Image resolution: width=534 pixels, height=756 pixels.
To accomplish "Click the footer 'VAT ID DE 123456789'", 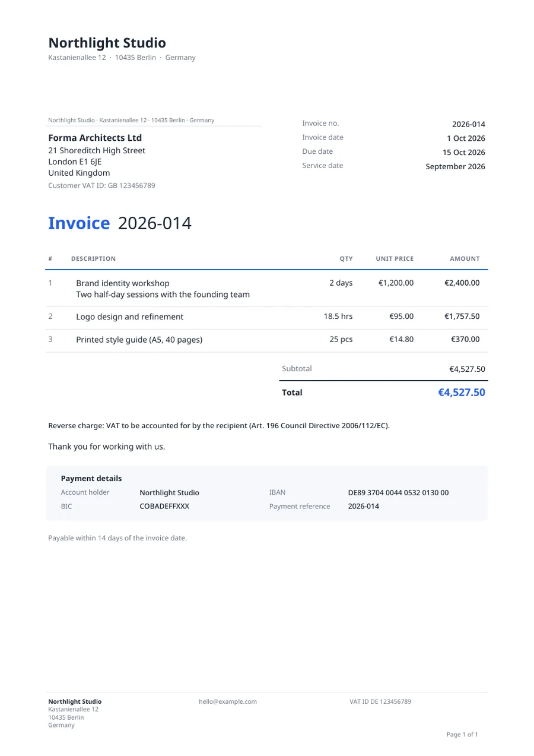I will [x=380, y=701].
